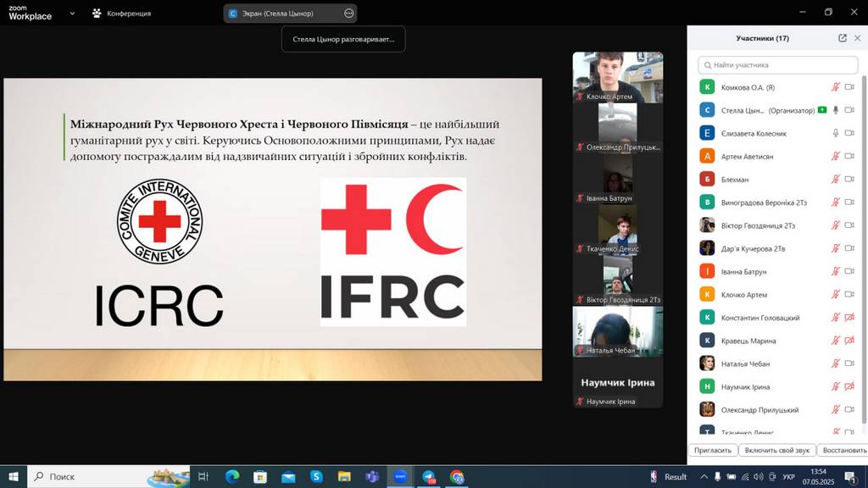Select Ткаченко Денис video thumbnail
Screen dimensions: 868x488
[618, 230]
